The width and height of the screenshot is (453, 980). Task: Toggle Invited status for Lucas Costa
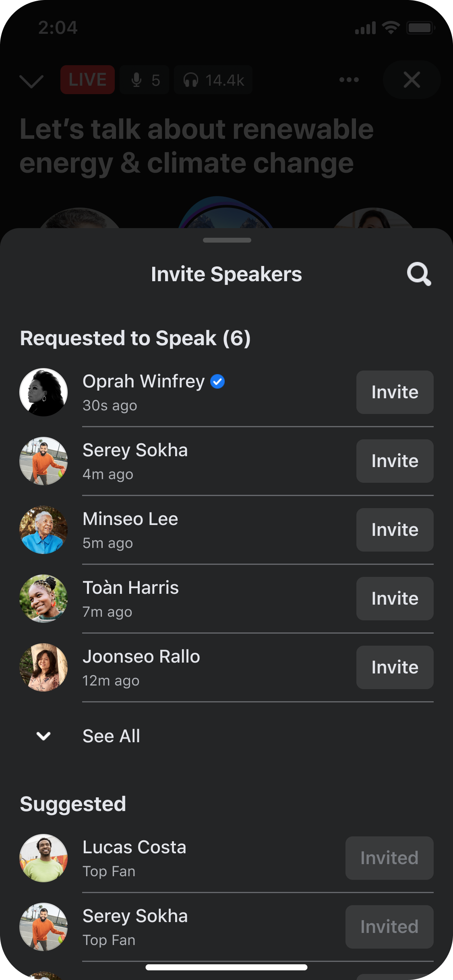[389, 858]
